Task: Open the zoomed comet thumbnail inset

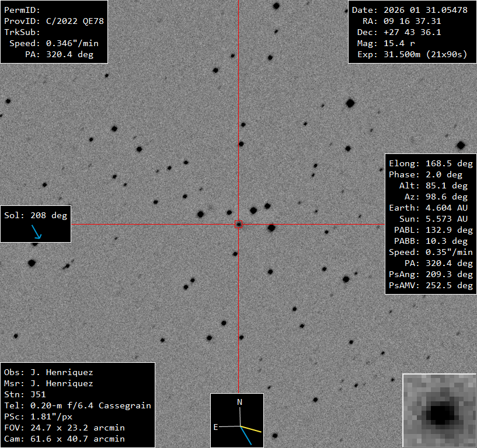Action: (x=439, y=411)
